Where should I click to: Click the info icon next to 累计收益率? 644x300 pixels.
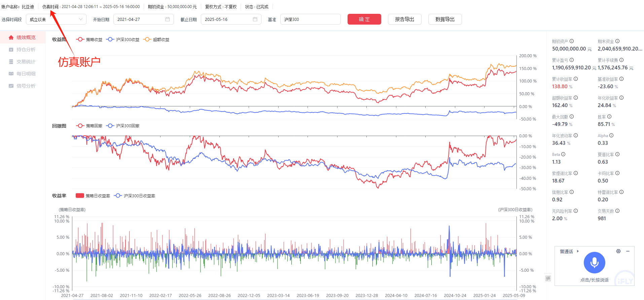tap(576, 79)
